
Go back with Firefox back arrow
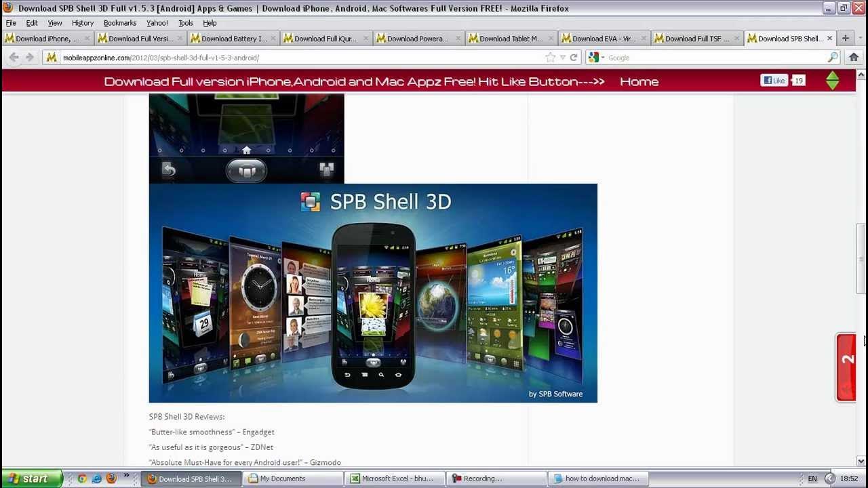(x=14, y=58)
